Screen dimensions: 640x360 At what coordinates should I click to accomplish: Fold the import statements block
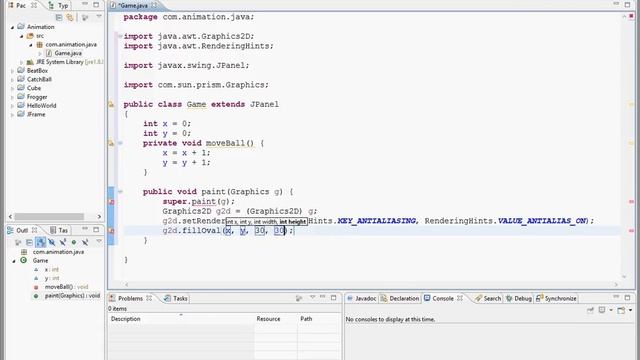click(120, 36)
